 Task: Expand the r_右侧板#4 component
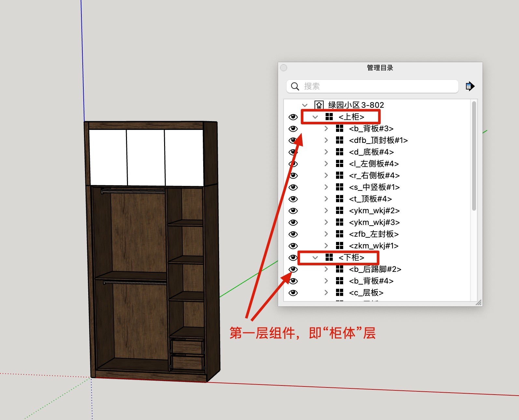(326, 175)
